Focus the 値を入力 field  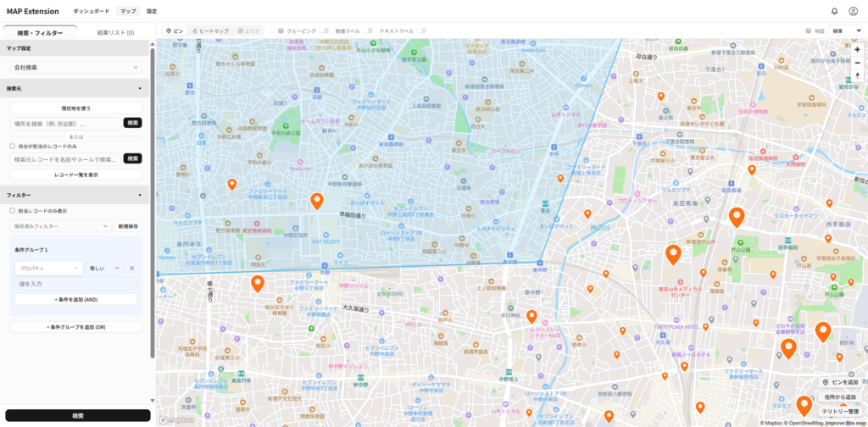click(x=75, y=284)
